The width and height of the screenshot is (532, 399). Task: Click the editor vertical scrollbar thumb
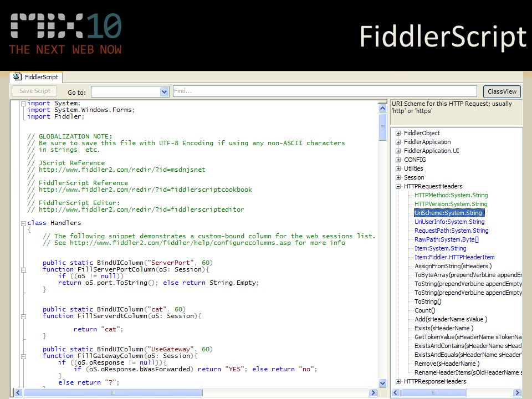(x=382, y=126)
